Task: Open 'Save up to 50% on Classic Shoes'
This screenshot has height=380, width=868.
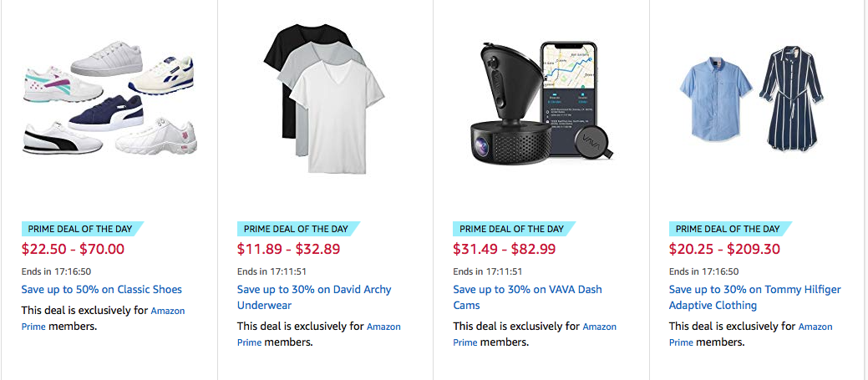Action: [101, 290]
